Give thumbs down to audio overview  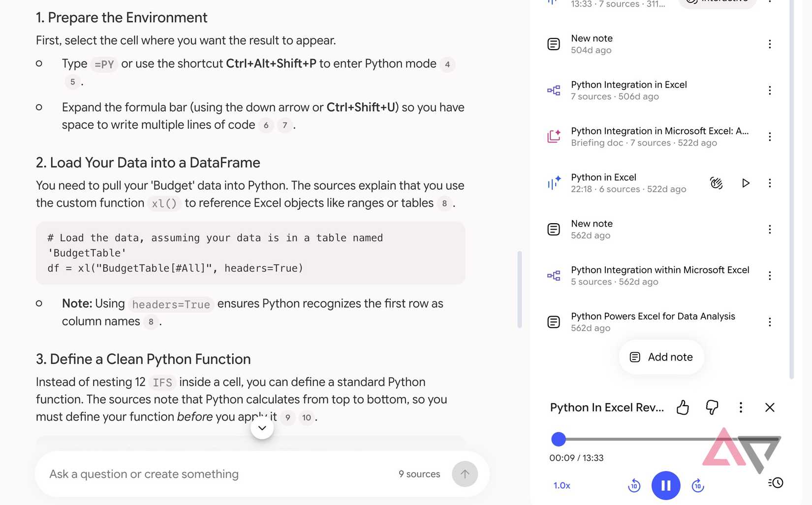click(x=712, y=407)
